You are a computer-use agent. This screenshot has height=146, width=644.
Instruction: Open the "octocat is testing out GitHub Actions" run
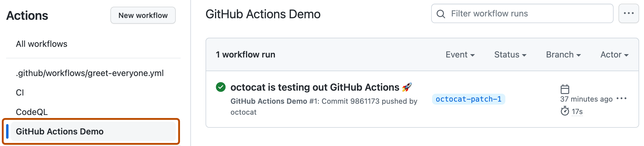pos(315,87)
